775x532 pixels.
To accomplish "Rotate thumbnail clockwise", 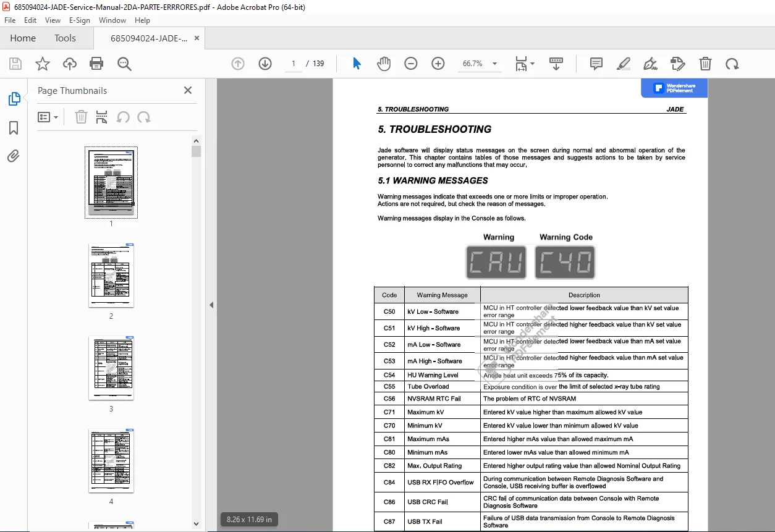I will point(144,117).
